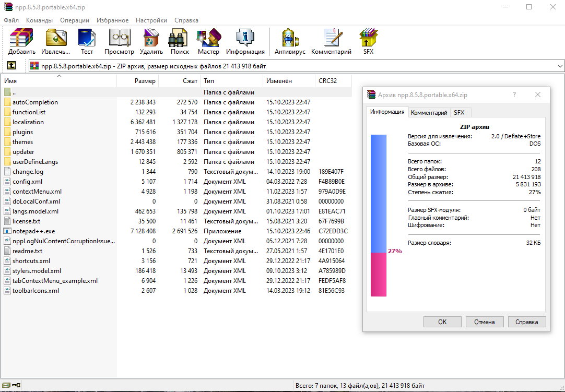Expand the archive path dropdown arrow

(560, 66)
